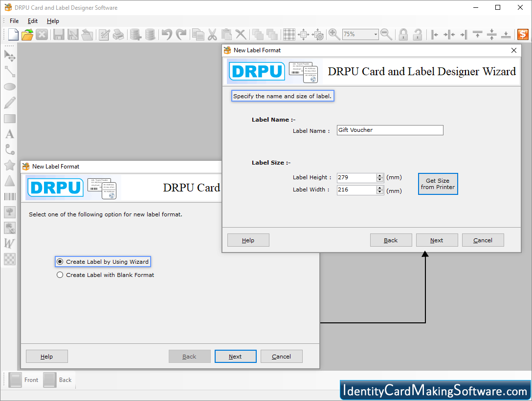Click the Delete X icon beside Paste
This screenshot has width=532, height=401.
coord(241,34)
